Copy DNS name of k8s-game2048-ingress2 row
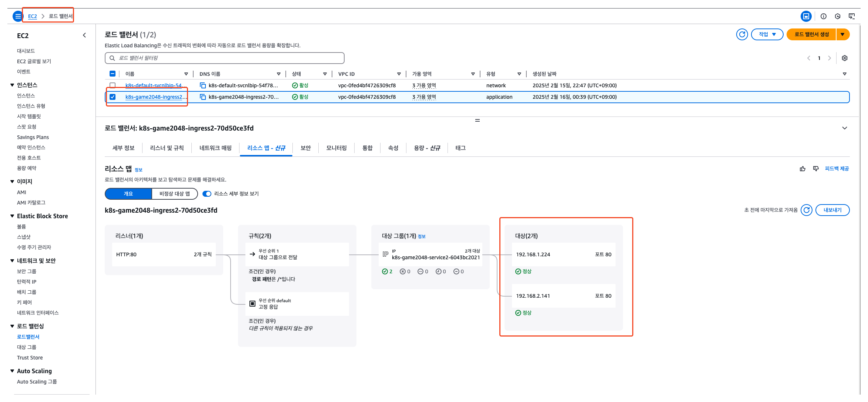Viewport: 868px width, 402px height. tap(203, 97)
